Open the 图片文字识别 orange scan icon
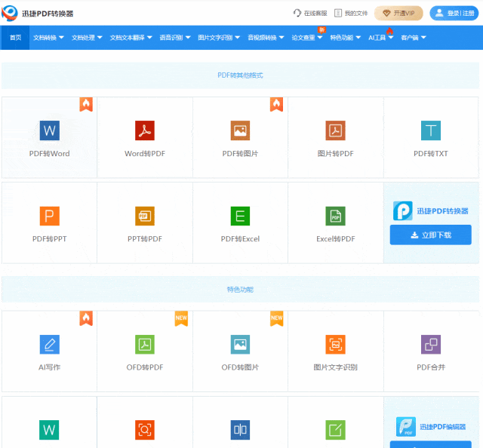 coord(335,345)
